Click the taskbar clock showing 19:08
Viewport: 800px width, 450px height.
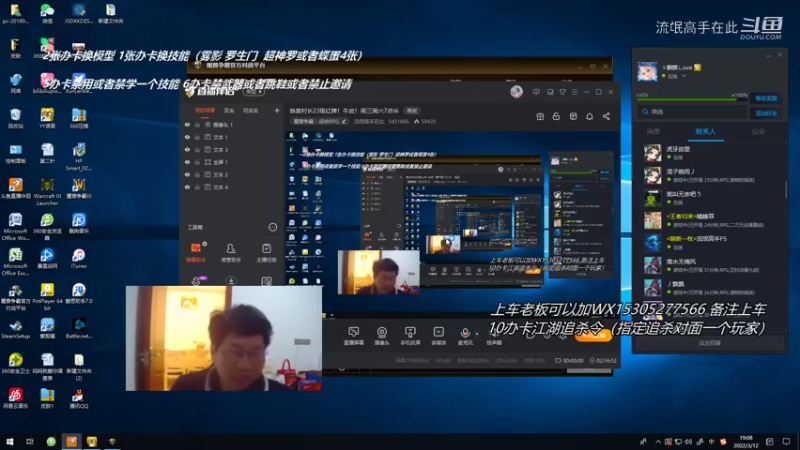click(x=745, y=442)
